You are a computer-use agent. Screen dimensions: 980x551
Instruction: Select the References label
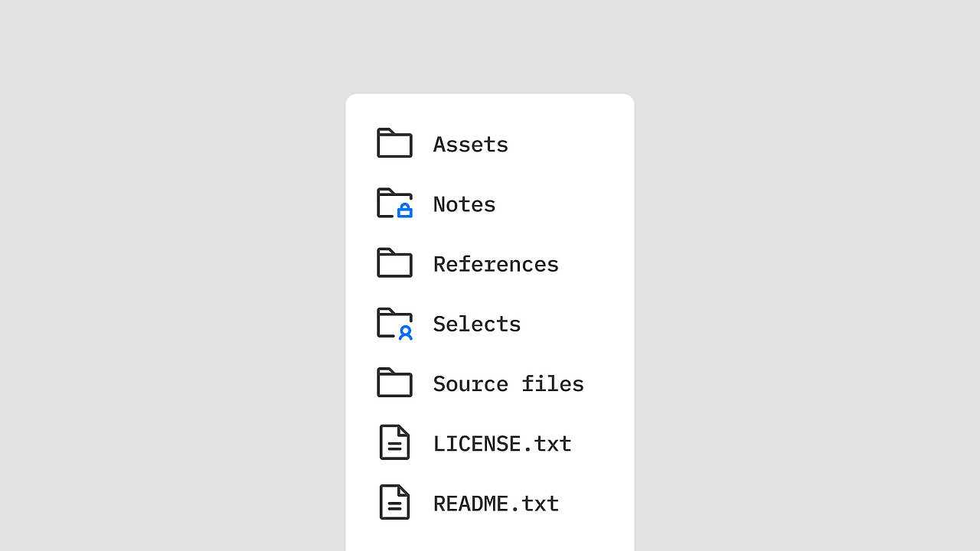tap(496, 264)
